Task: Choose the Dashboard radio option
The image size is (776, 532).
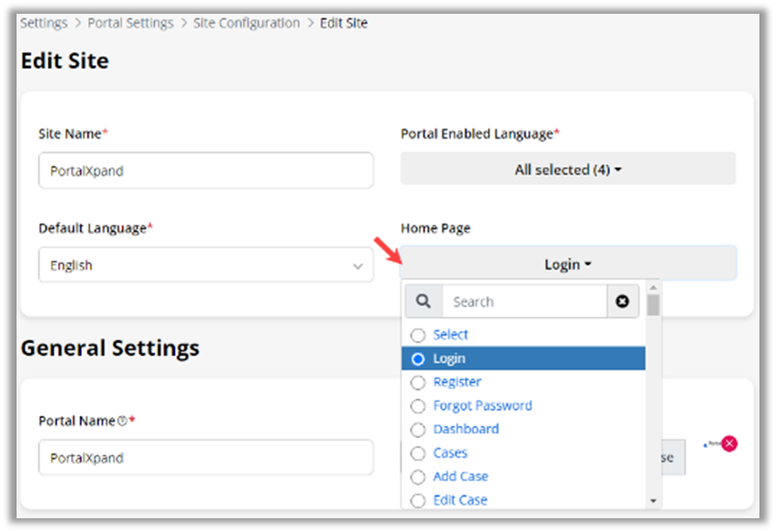Action: click(x=418, y=430)
